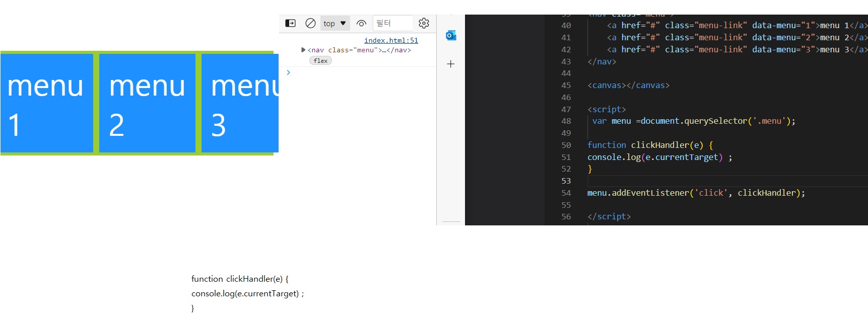This screenshot has height=326, width=868.
Task: Click the console.log text below screenshots
Action: 247,293
